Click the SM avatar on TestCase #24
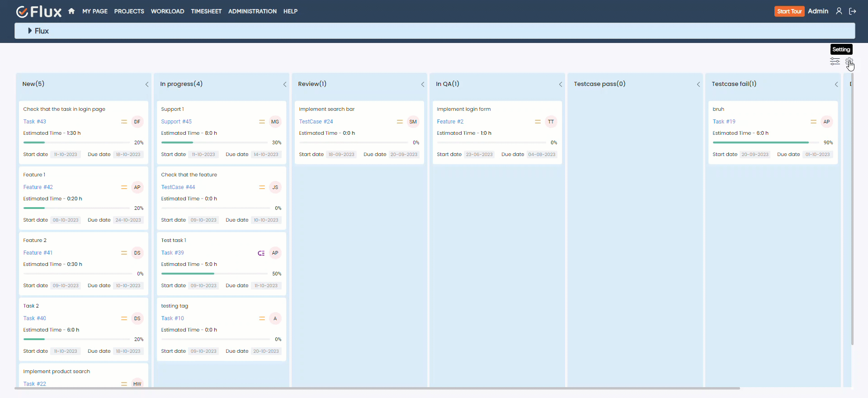 tap(413, 122)
